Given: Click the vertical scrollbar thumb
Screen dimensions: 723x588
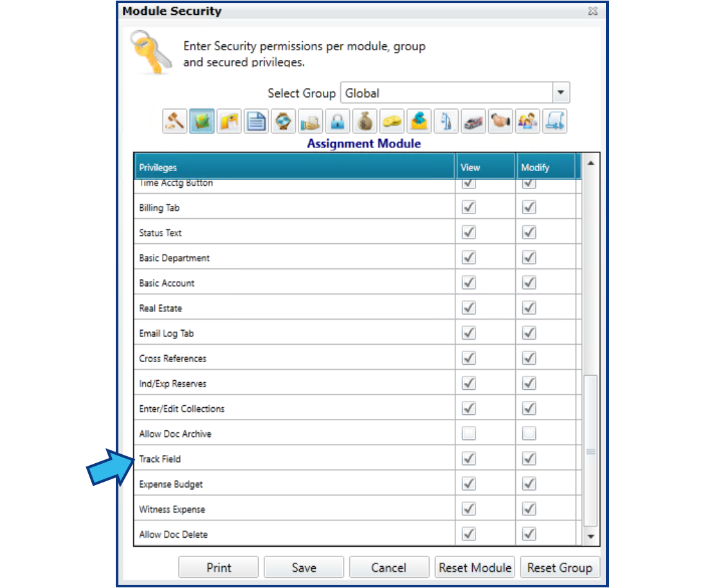Looking at the screenshot, I should tap(590, 451).
